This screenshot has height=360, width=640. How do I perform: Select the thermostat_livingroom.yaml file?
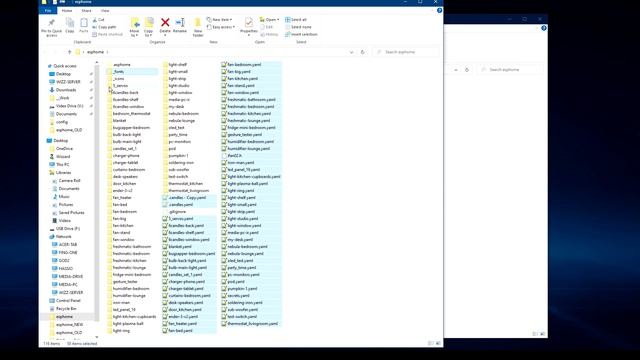(x=252, y=324)
